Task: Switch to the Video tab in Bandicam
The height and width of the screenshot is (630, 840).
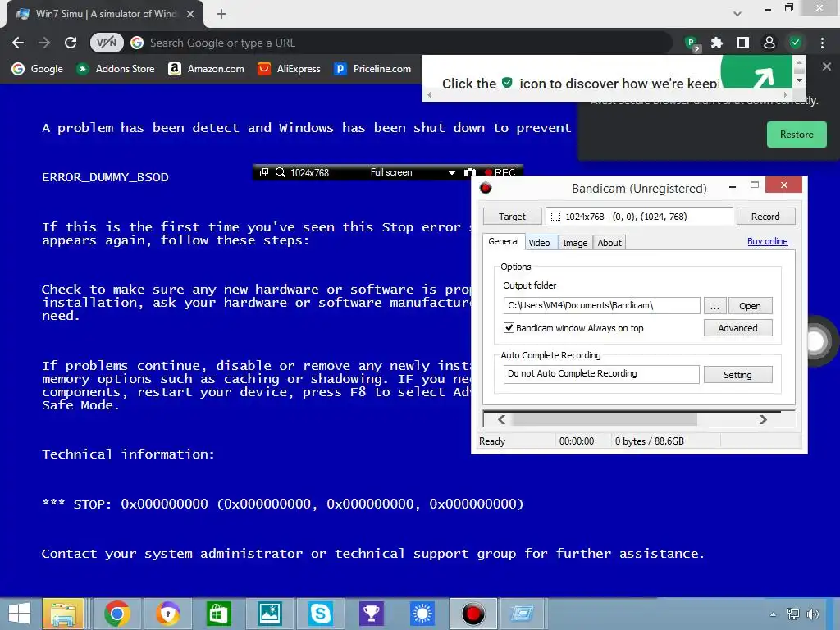Action: pos(539,243)
